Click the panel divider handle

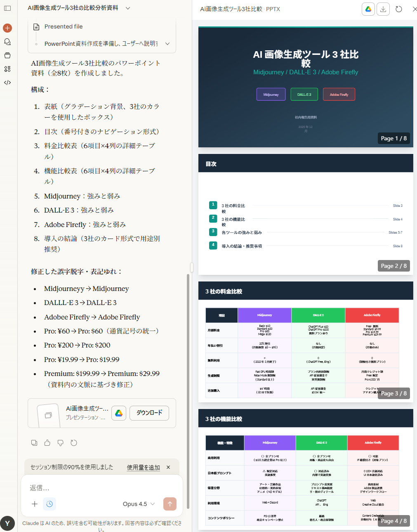[x=192, y=267]
